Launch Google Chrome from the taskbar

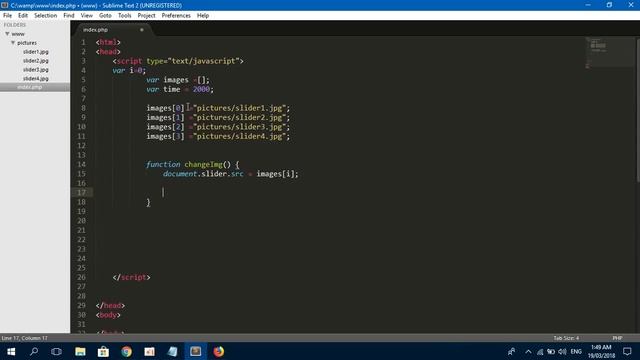click(x=126, y=351)
